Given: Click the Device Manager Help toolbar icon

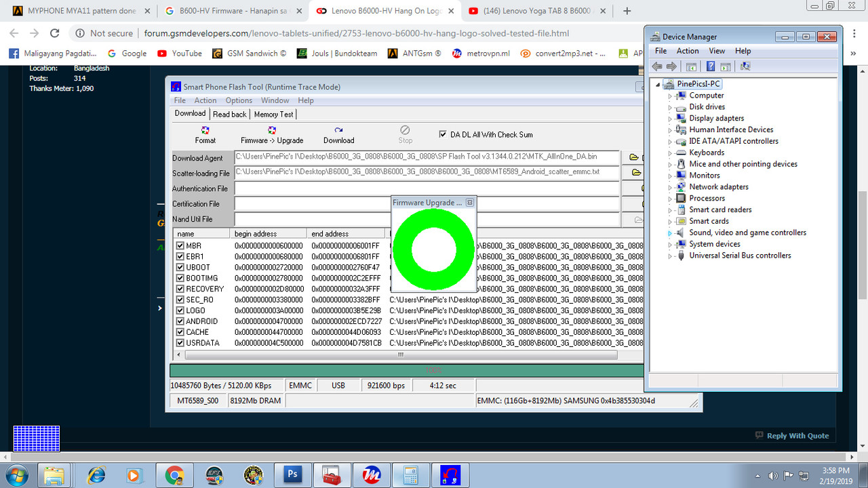Looking at the screenshot, I should coord(711,66).
